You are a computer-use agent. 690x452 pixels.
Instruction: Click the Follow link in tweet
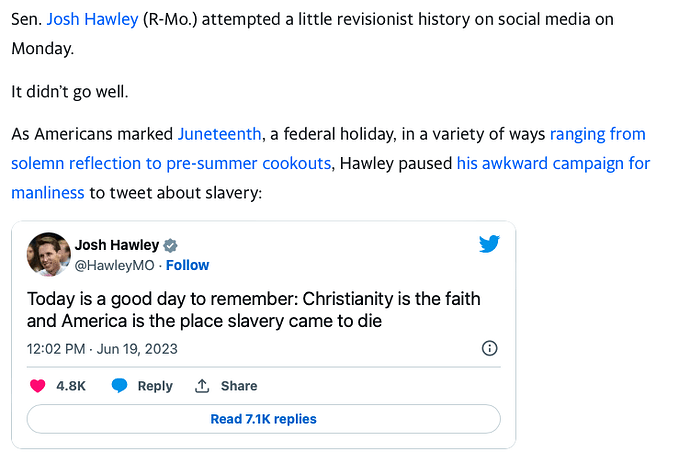(187, 265)
